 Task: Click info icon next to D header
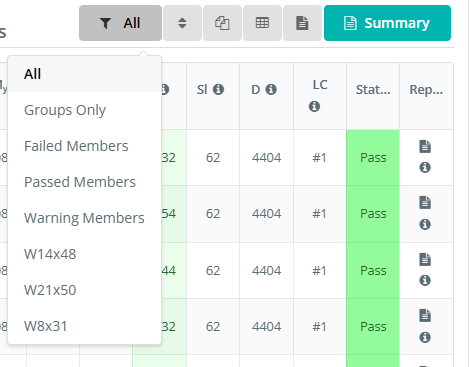tap(271, 89)
